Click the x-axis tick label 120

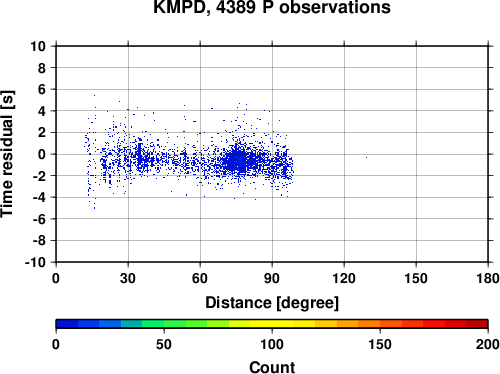[x=344, y=278]
